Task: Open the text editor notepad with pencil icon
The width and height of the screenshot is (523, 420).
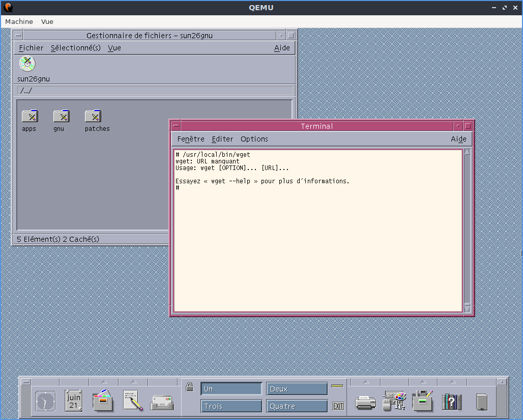Action: 133,401
